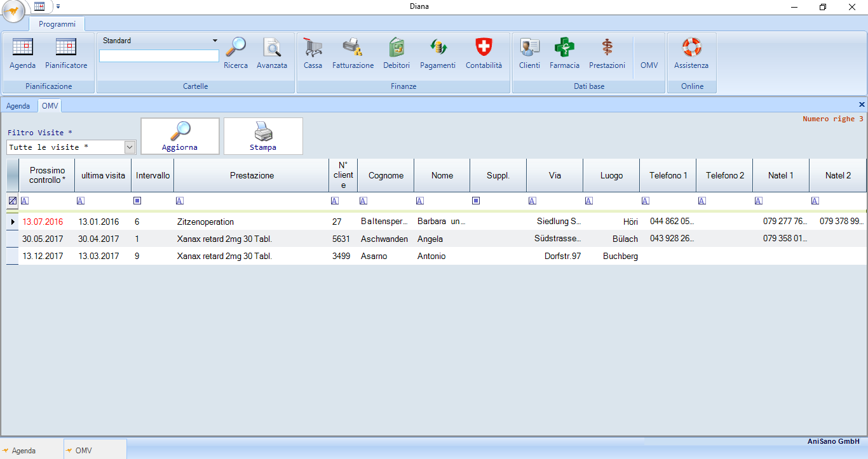868x459 pixels.
Task: Open Prestazioni services icon
Action: tap(607, 54)
